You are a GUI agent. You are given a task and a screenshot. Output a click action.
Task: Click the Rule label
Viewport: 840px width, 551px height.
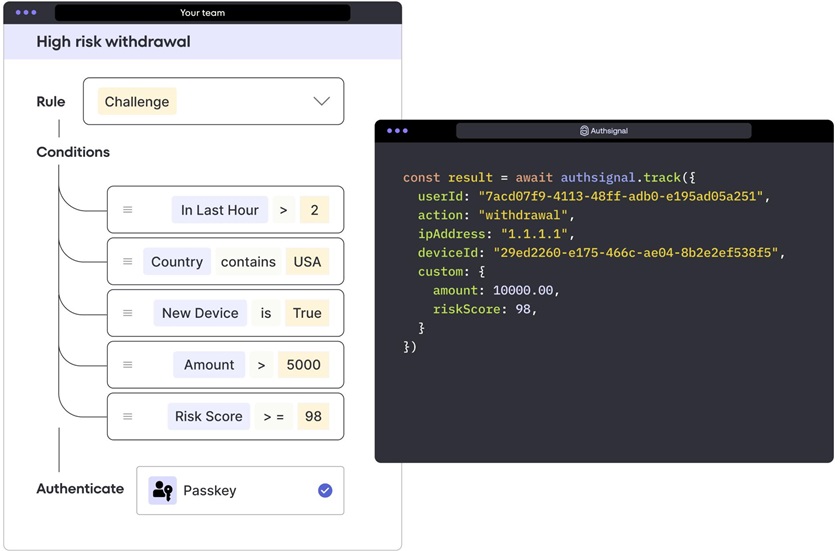51,101
